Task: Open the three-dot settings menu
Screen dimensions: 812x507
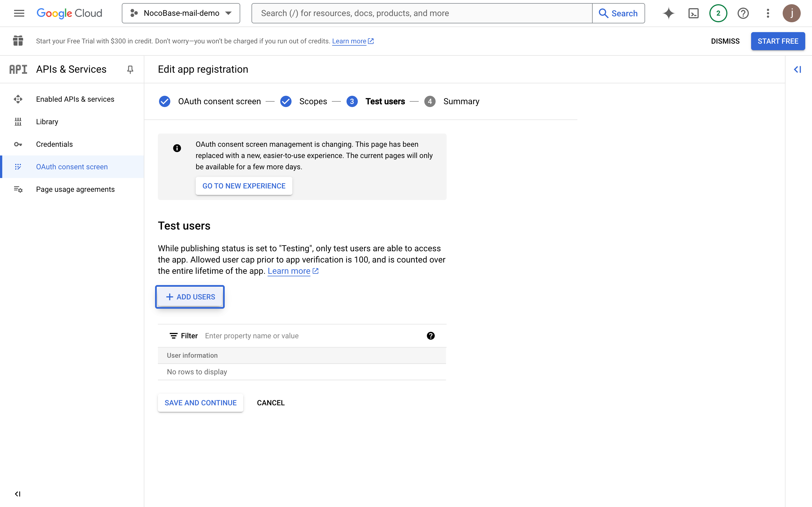Action: pyautogui.click(x=768, y=13)
